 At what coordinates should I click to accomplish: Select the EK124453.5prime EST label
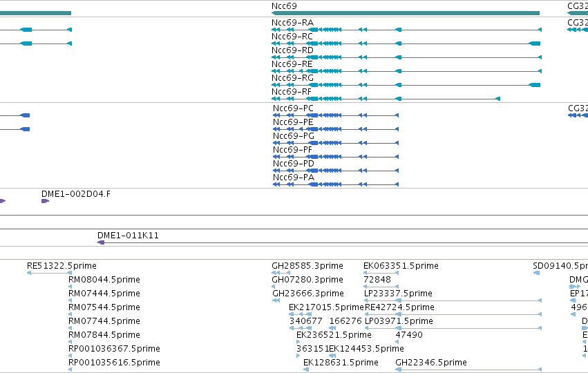pos(366,349)
